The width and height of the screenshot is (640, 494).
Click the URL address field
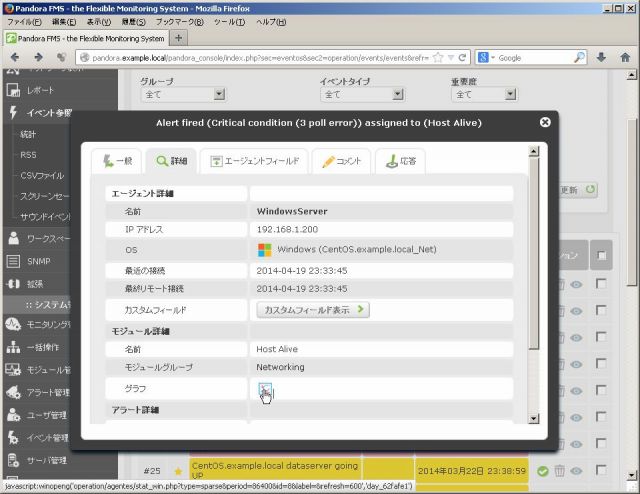(x=260, y=58)
